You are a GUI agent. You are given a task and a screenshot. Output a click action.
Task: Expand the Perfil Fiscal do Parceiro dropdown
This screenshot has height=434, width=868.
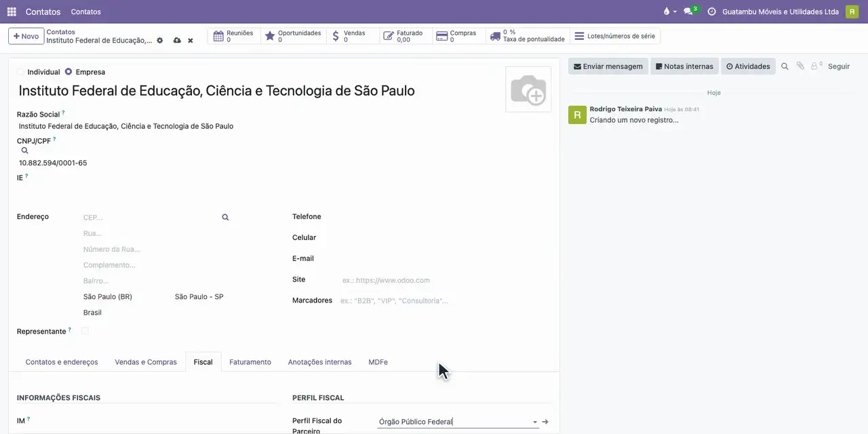[x=535, y=422]
